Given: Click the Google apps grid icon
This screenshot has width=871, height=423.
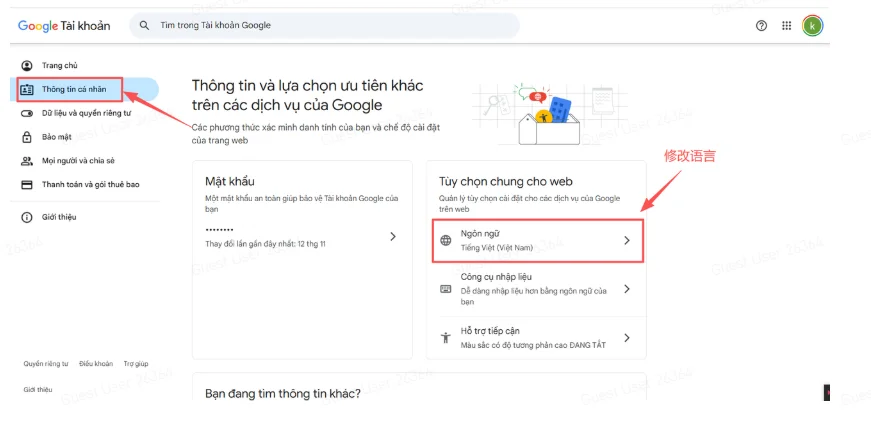Looking at the screenshot, I should pyautogui.click(x=787, y=25).
